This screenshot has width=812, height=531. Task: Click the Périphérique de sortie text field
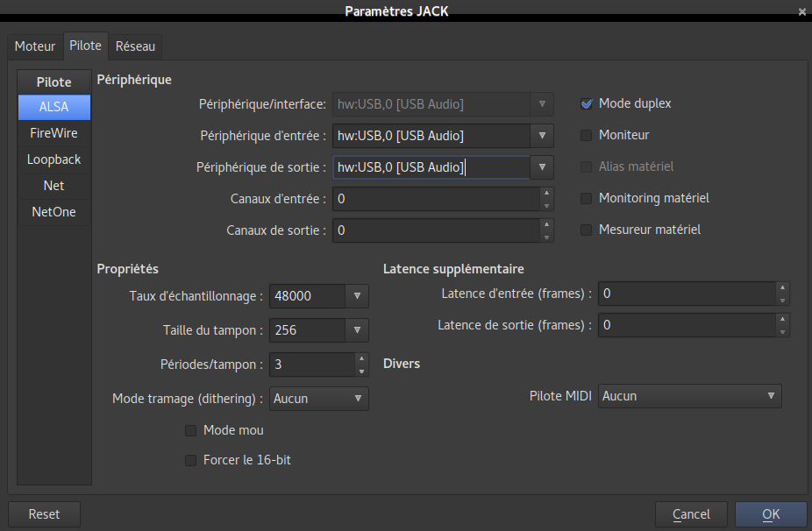[x=431, y=167]
